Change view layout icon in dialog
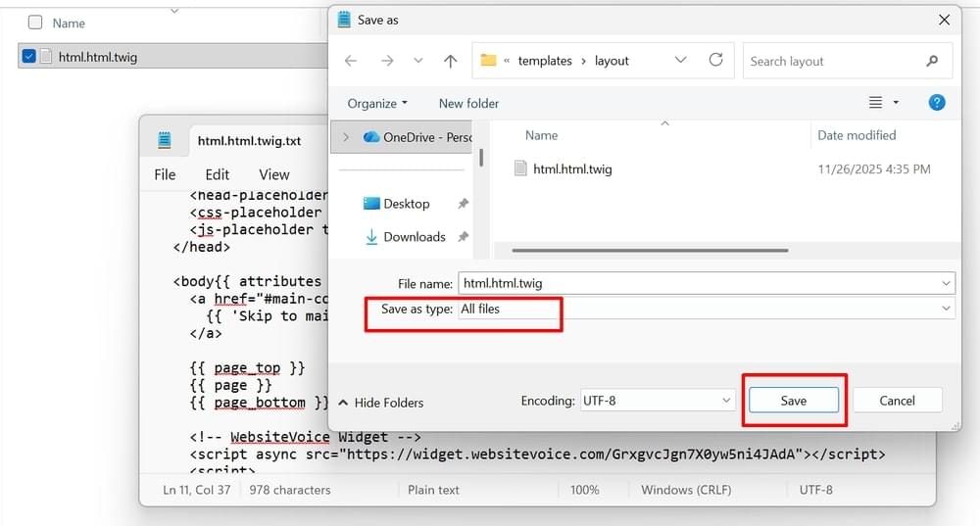 [x=876, y=103]
